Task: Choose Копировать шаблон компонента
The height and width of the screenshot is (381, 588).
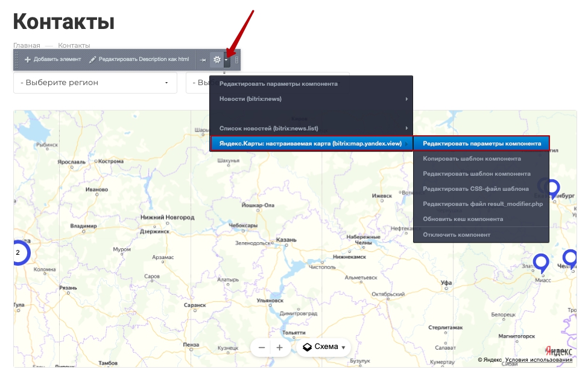Action: tap(472, 158)
